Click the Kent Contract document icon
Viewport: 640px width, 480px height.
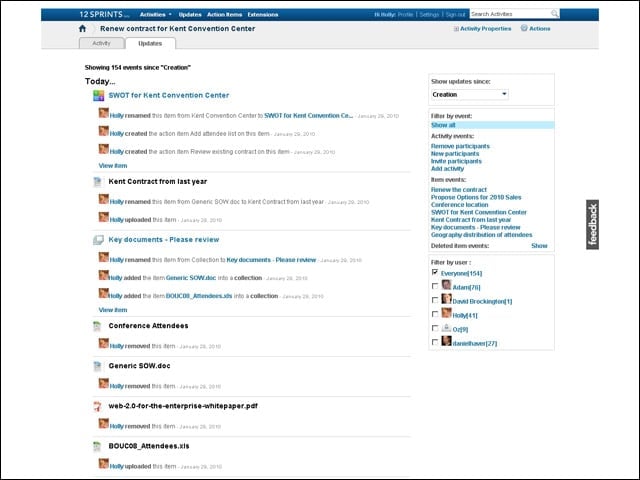pyautogui.click(x=97, y=182)
